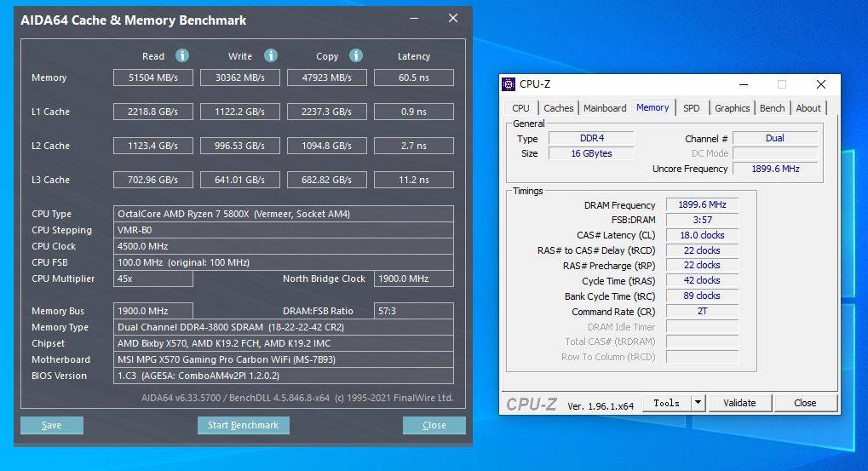Click DRAM Frequency value in CPU-Z Timings
Viewport: 868px width, 471px height.
click(x=702, y=204)
